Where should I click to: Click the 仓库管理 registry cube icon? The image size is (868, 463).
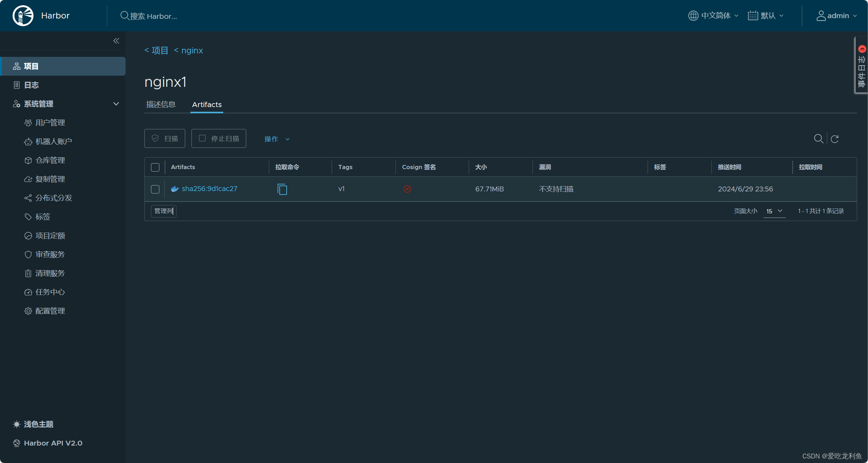pos(28,160)
